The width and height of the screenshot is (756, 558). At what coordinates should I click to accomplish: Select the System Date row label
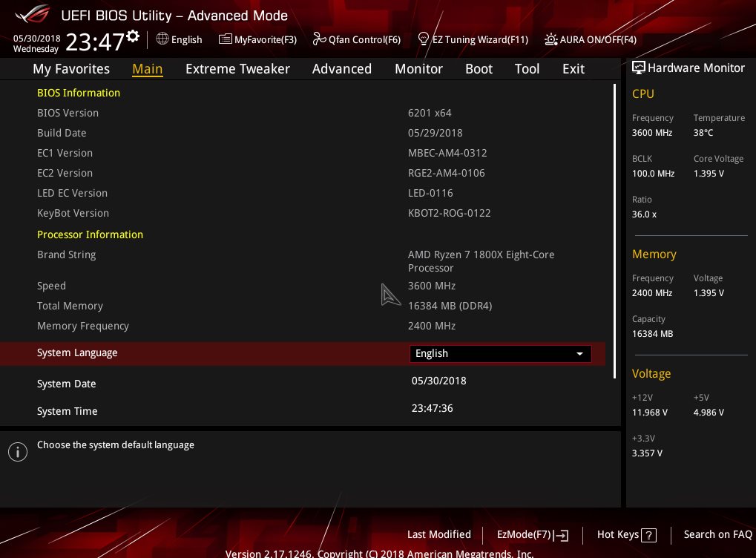(67, 384)
